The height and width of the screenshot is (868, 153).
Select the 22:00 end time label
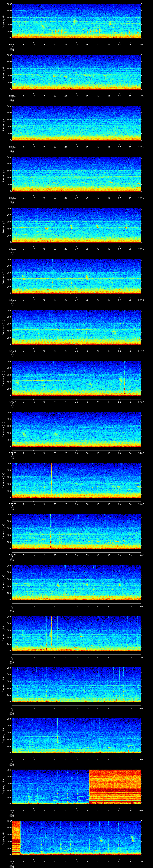(141, 402)
